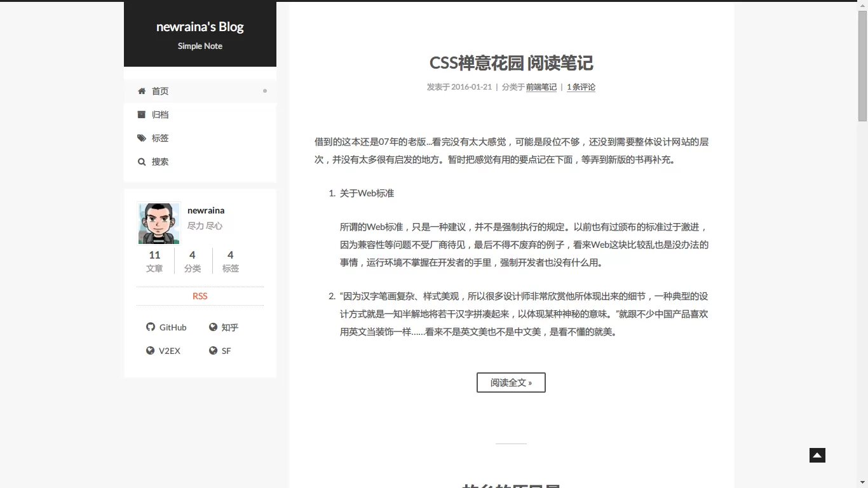Open the post title CSS禅意花园 阅读笔记
Viewport: 868px width, 488px height.
click(x=511, y=63)
